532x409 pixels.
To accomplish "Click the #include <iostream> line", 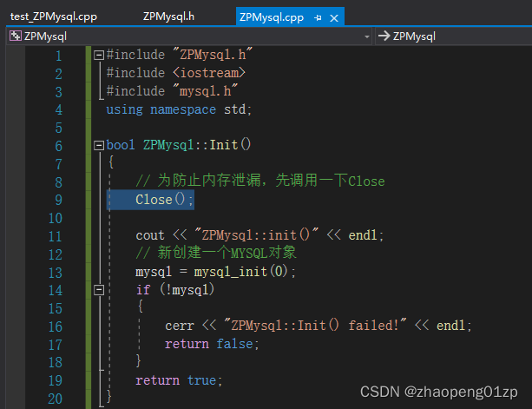I will (x=176, y=73).
